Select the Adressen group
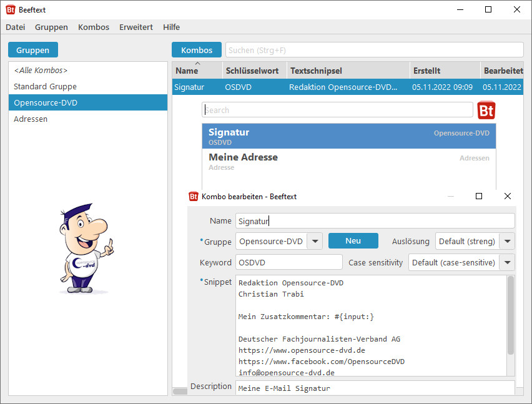Image resolution: width=532 pixels, height=404 pixels. point(31,119)
